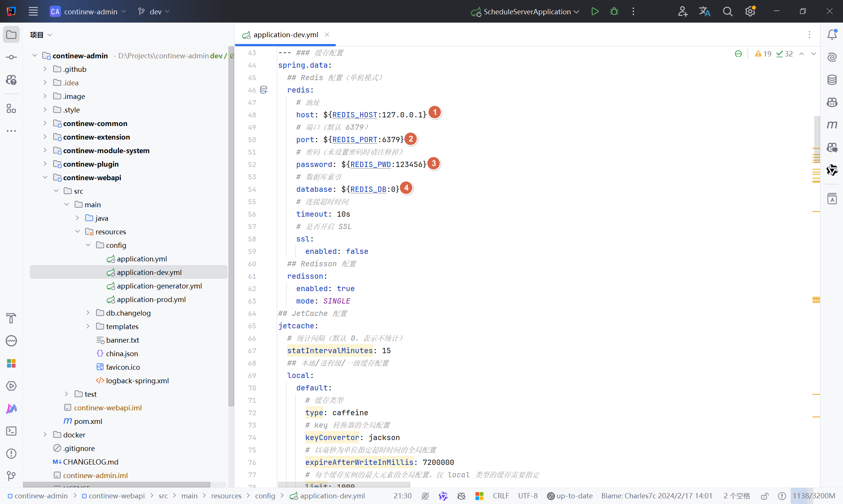Click the Redis datasource gutter icon
The width and height of the screenshot is (843, 504).
pos(264,90)
